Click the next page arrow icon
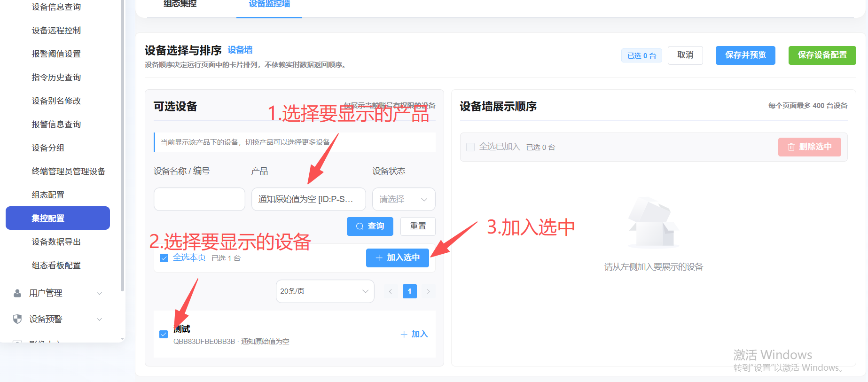The height and width of the screenshot is (382, 868). [428, 291]
